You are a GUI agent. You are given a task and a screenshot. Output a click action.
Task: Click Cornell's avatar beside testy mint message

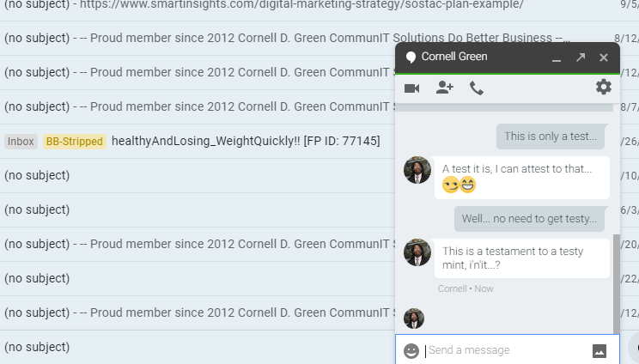[x=417, y=252]
